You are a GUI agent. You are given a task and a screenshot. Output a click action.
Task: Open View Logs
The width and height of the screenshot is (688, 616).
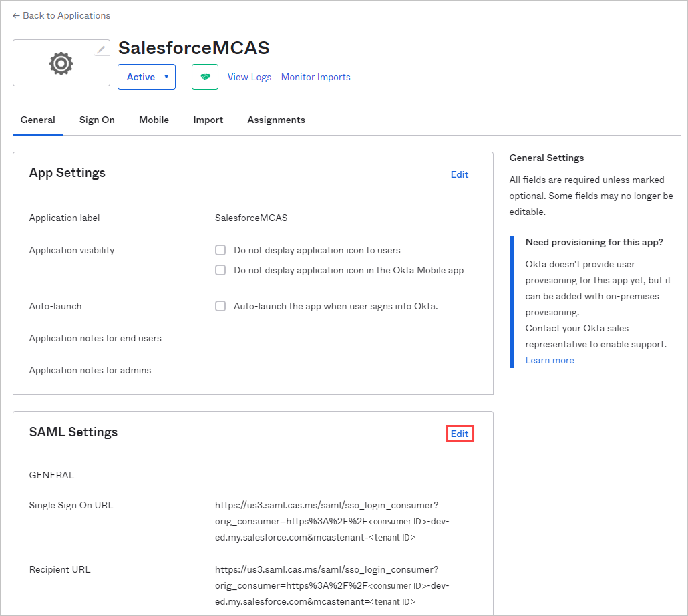click(249, 76)
